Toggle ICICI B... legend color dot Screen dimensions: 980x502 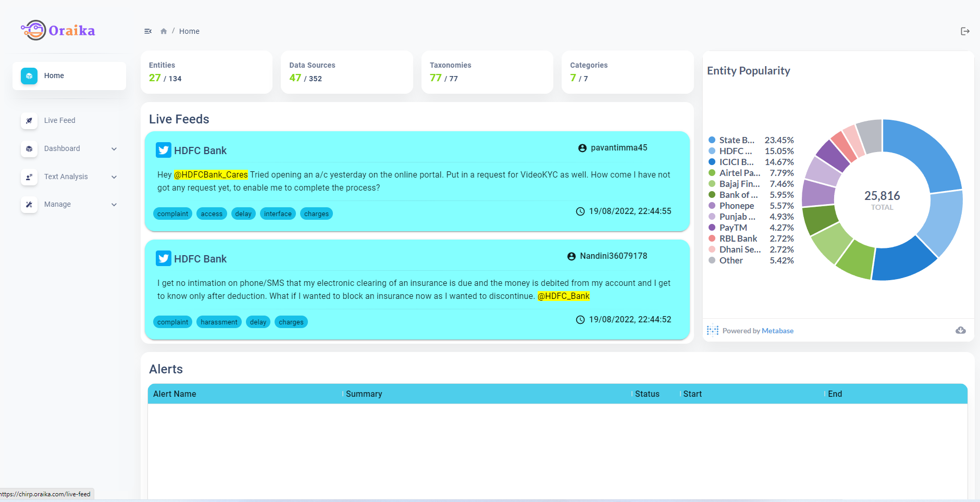[712, 162]
